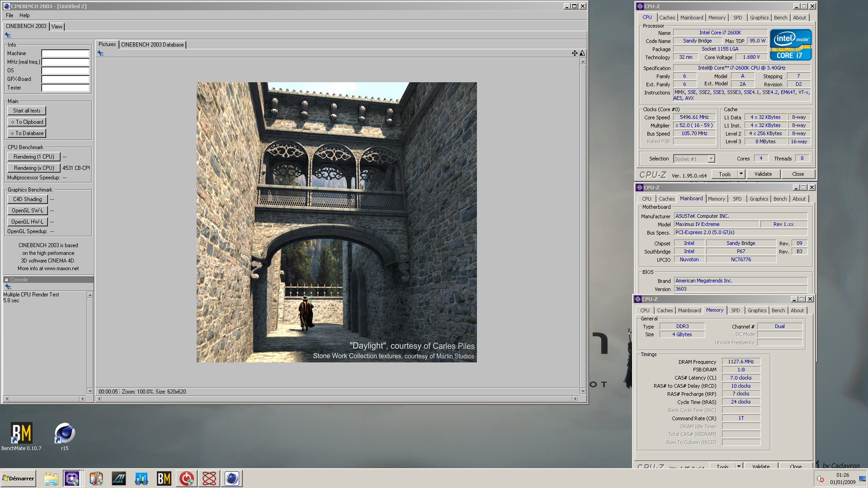Open the File menu
This screenshot has width=868, height=488.
click(x=9, y=15)
